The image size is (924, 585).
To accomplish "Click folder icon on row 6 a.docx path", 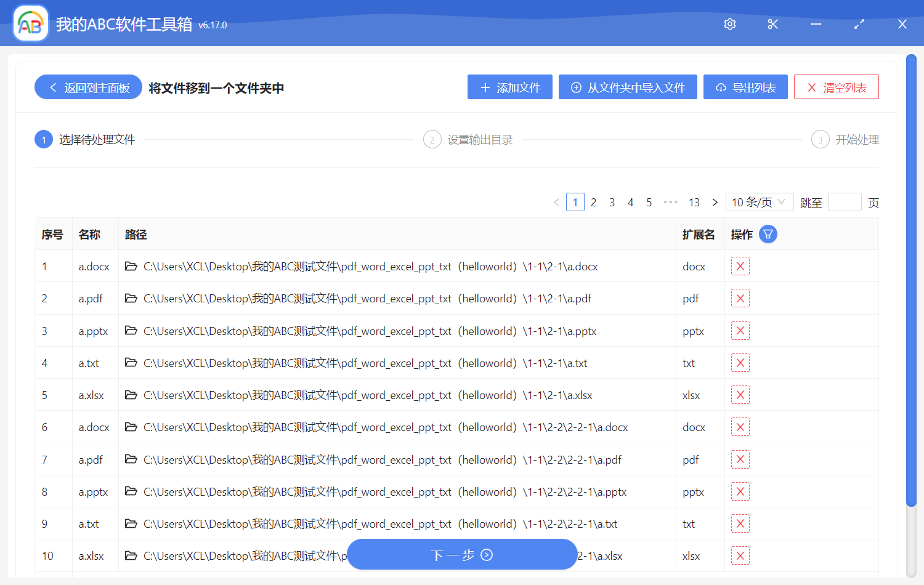I will pyautogui.click(x=131, y=426).
